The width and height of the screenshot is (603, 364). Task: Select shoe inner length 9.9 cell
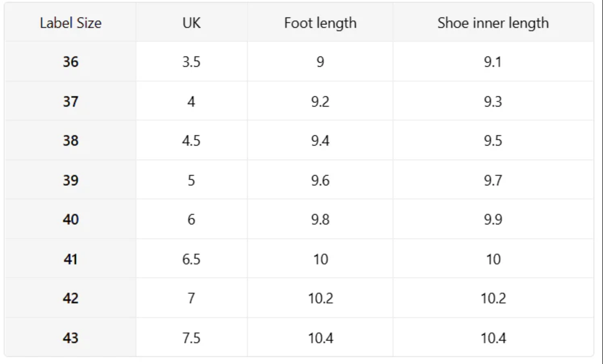tap(493, 219)
